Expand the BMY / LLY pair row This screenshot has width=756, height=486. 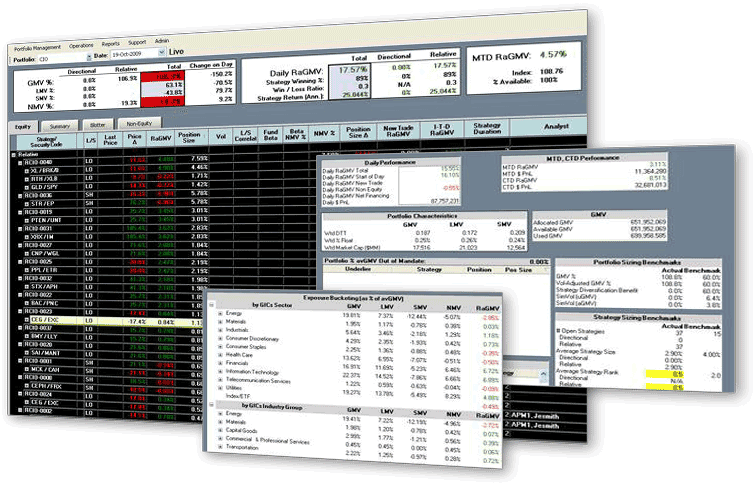[x=27, y=337]
